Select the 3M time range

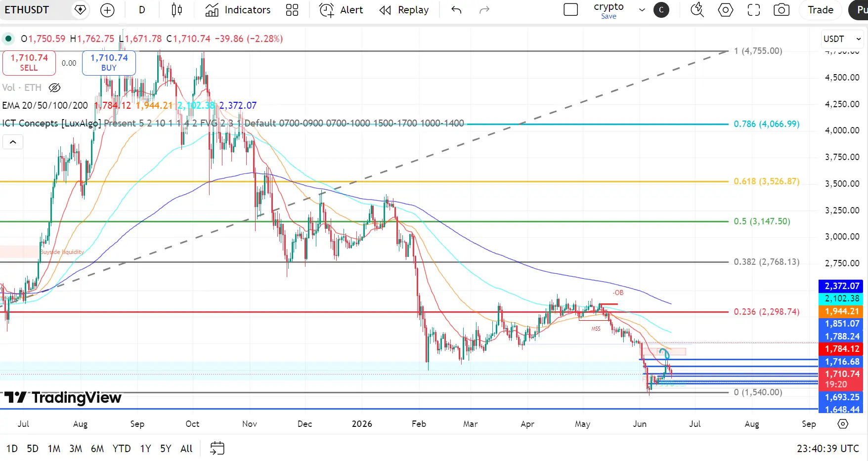point(76,449)
